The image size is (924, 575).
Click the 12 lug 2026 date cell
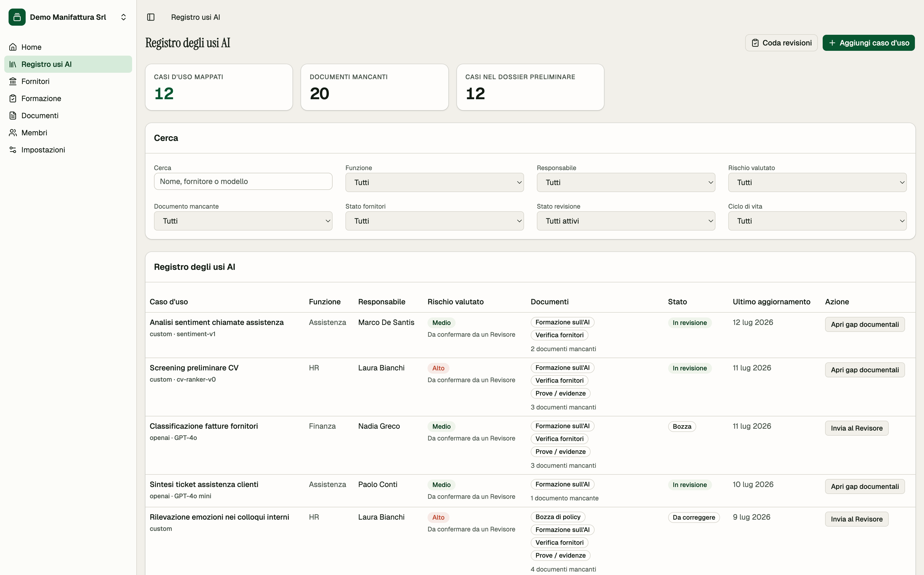pyautogui.click(x=753, y=323)
